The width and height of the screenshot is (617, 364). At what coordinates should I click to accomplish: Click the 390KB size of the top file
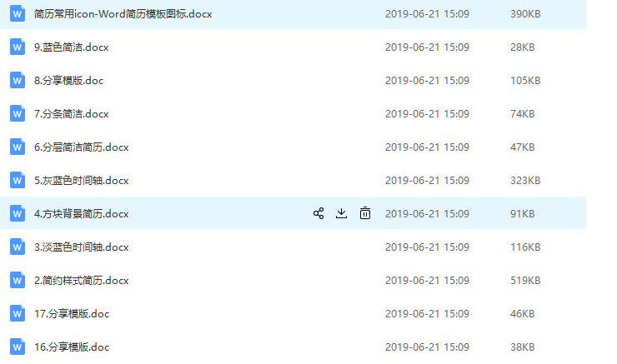[525, 14]
